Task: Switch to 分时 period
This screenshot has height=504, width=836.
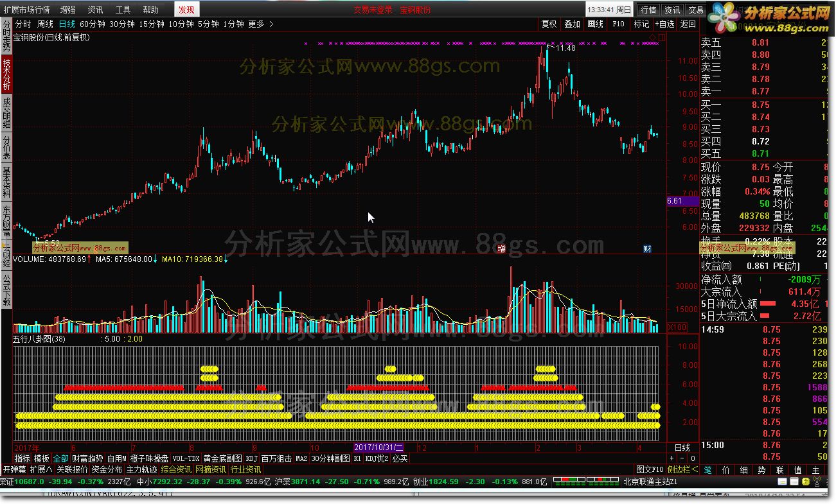Action: click(23, 24)
